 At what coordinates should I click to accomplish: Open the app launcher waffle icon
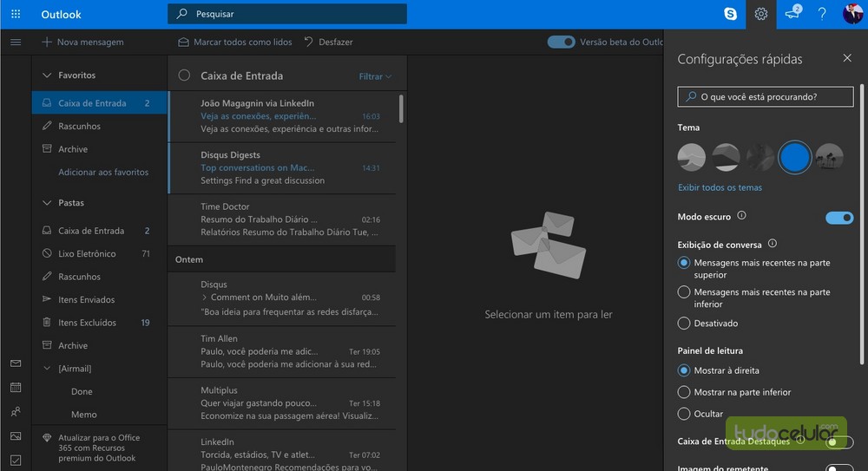[16, 14]
